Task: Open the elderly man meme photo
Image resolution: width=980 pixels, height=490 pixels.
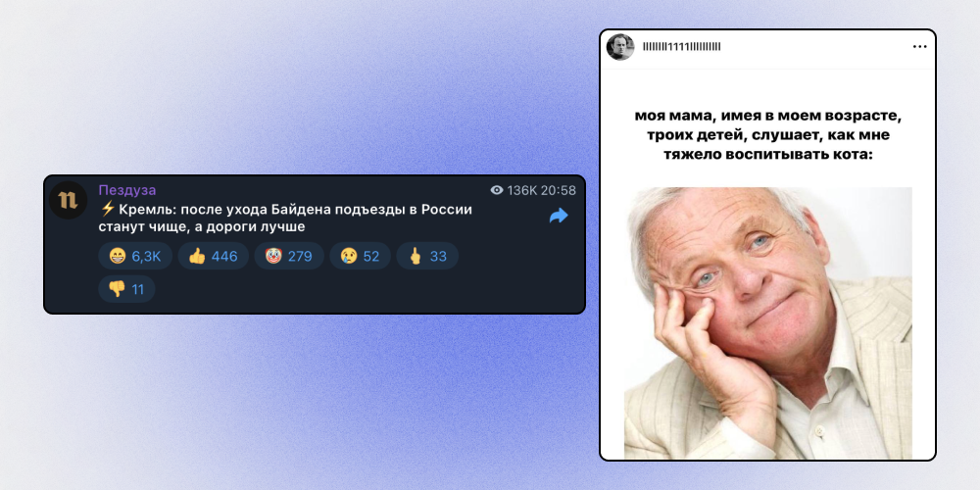Action: coord(768,323)
